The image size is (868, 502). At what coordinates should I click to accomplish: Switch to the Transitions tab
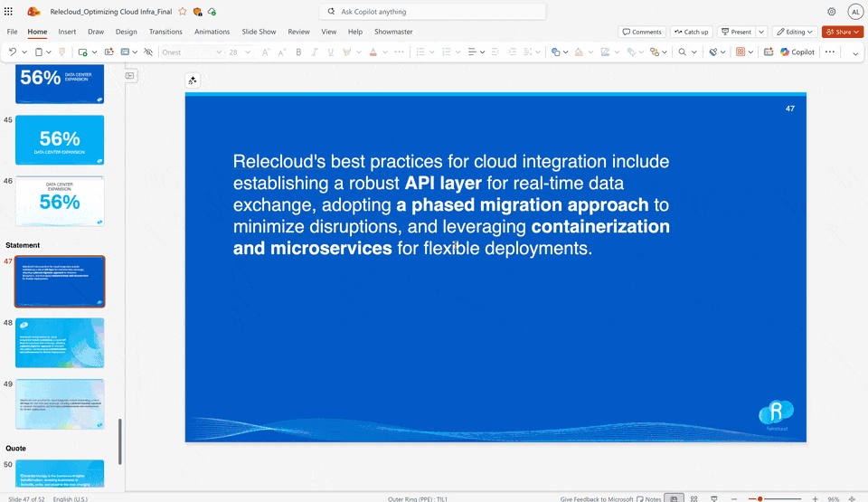[165, 32]
